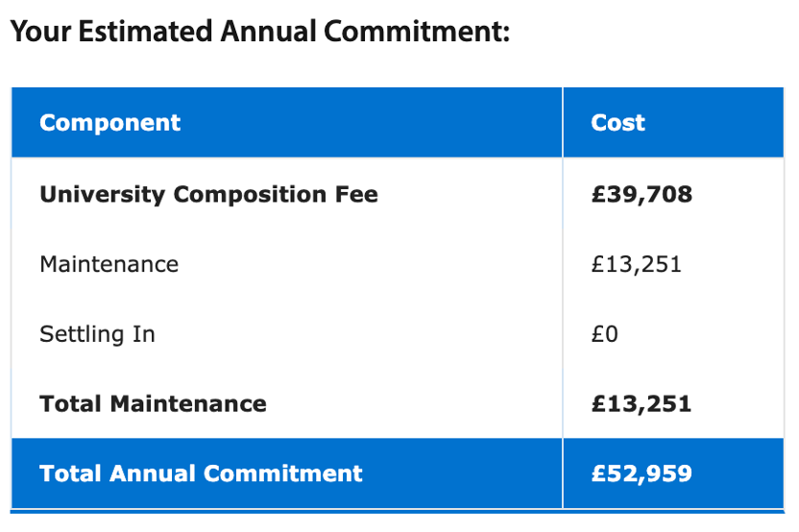Select the Total Maintenance row label
This screenshot has height=532, width=799.
pos(153,404)
